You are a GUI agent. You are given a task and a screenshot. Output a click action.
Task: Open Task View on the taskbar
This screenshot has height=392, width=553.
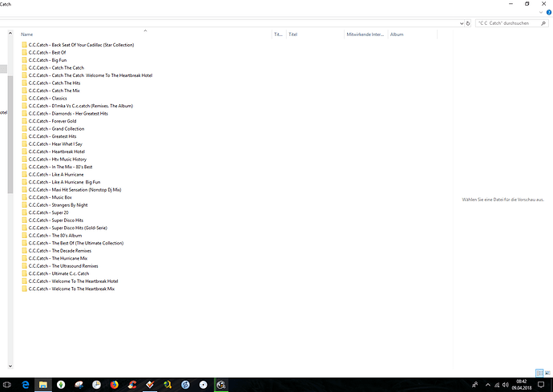coord(7,385)
